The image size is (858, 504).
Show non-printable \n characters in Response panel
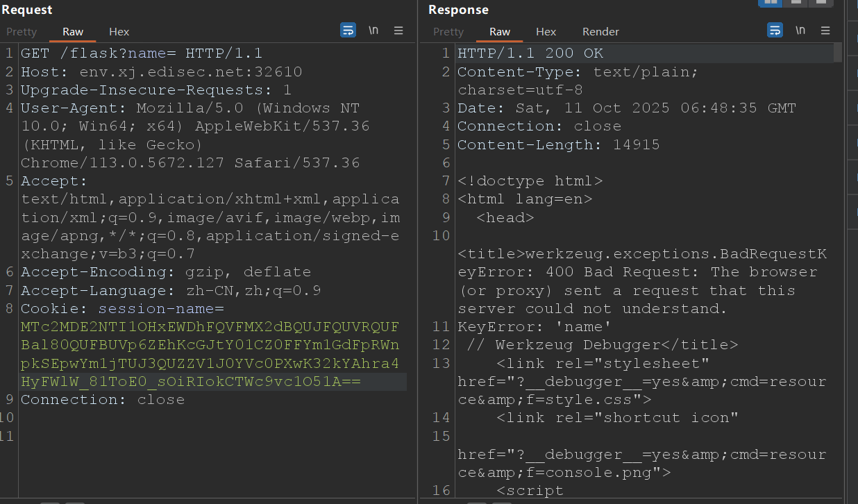[800, 31]
